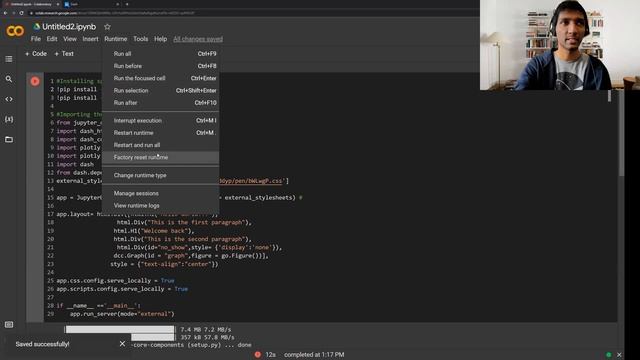Image resolution: width=640 pixels, height=360 pixels.
Task: Switch to the second browser tab
Action: (91, 4)
